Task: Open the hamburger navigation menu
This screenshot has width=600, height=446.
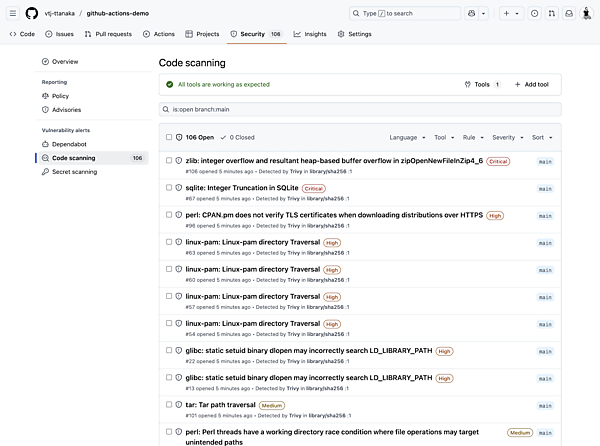Action: click(12, 13)
